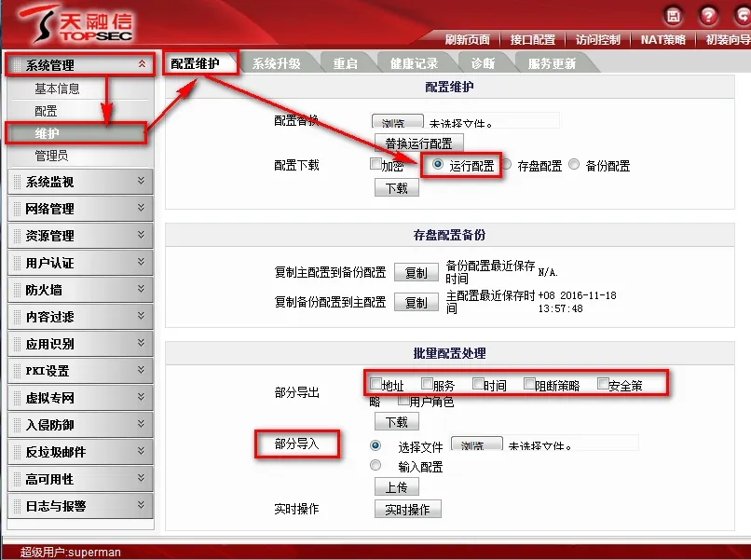Click the 13:57:48 save time value
Screen dimensions: 751x560
560,308
